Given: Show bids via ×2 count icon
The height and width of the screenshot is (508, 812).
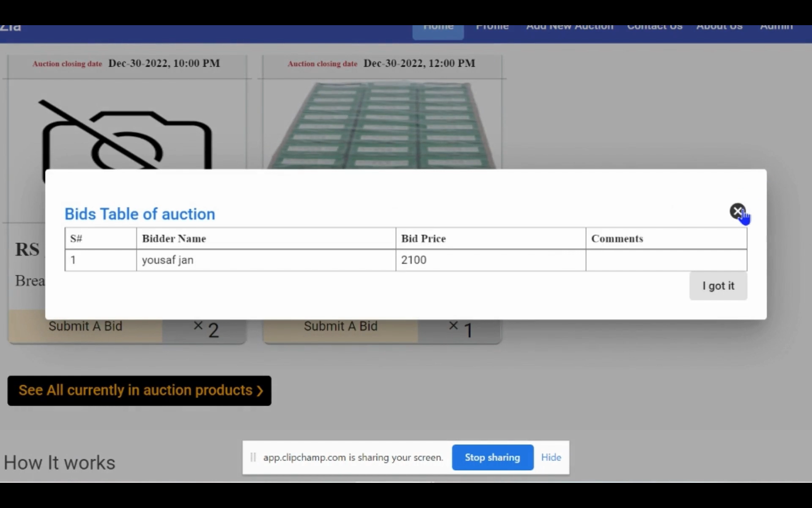Looking at the screenshot, I should tap(206, 329).
